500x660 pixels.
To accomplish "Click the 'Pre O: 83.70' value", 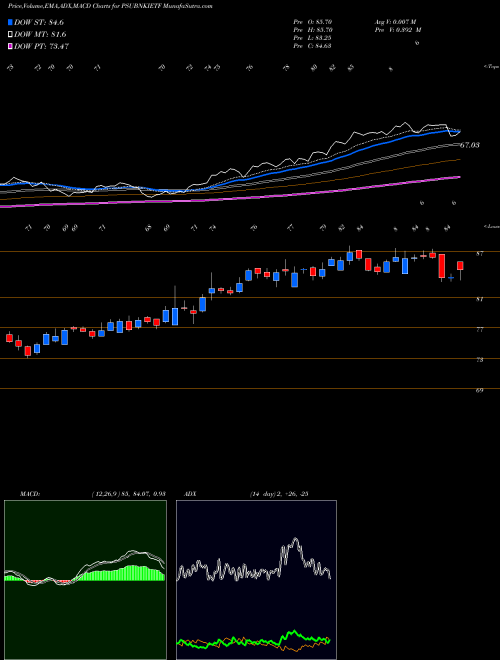I will coord(313,22).
